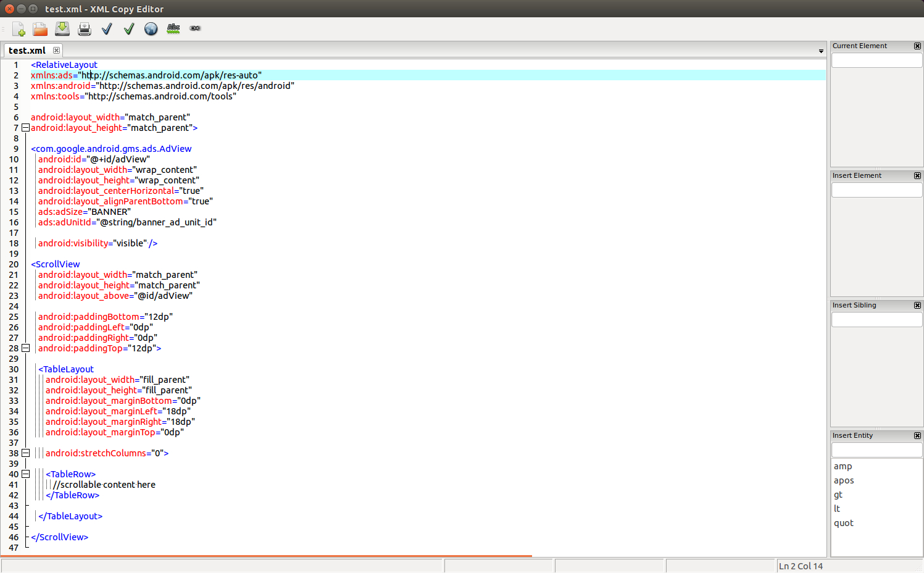Insert the amp entity from the list
Image resolution: width=924 pixels, height=573 pixels.
[x=843, y=466]
